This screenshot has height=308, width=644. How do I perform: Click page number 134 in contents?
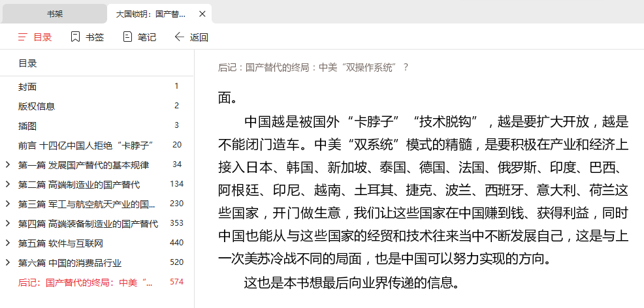click(176, 184)
